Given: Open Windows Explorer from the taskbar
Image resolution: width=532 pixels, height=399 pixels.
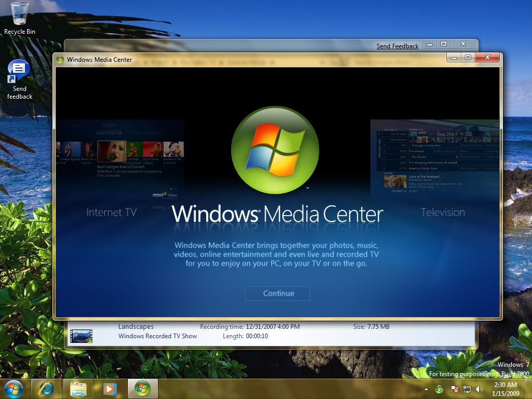Looking at the screenshot, I should click(78, 389).
